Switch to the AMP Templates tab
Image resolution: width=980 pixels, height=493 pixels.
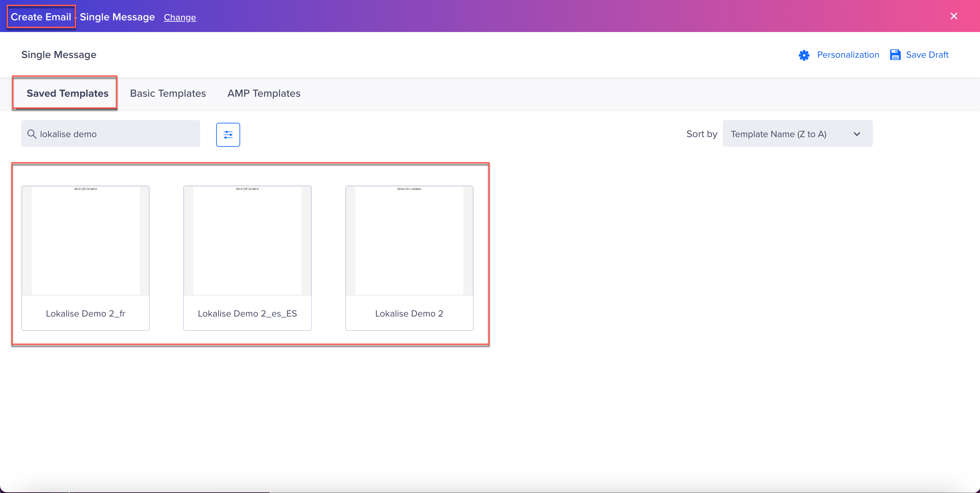tap(264, 93)
